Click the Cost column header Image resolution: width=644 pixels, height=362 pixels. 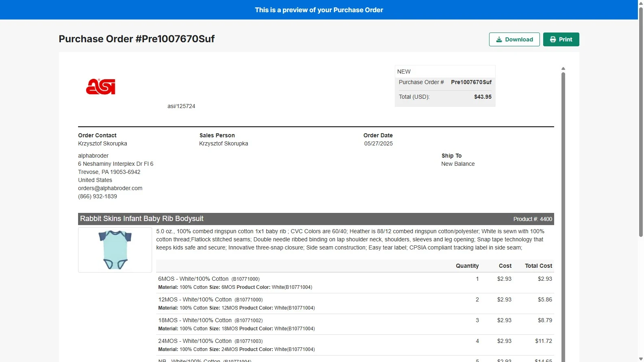(505, 266)
